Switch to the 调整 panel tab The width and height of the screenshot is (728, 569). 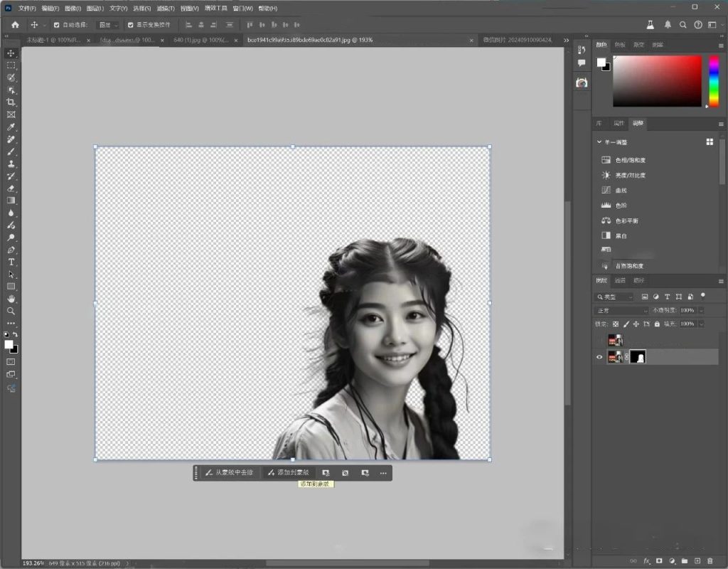(638, 123)
